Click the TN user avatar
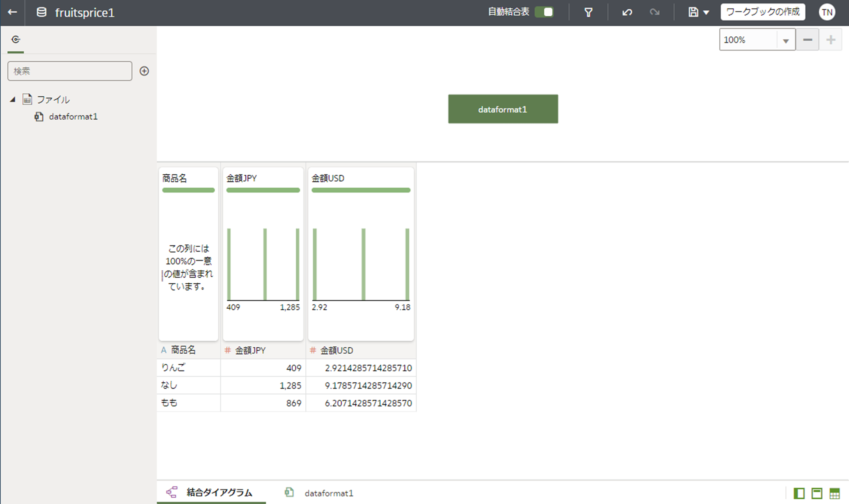 point(827,12)
